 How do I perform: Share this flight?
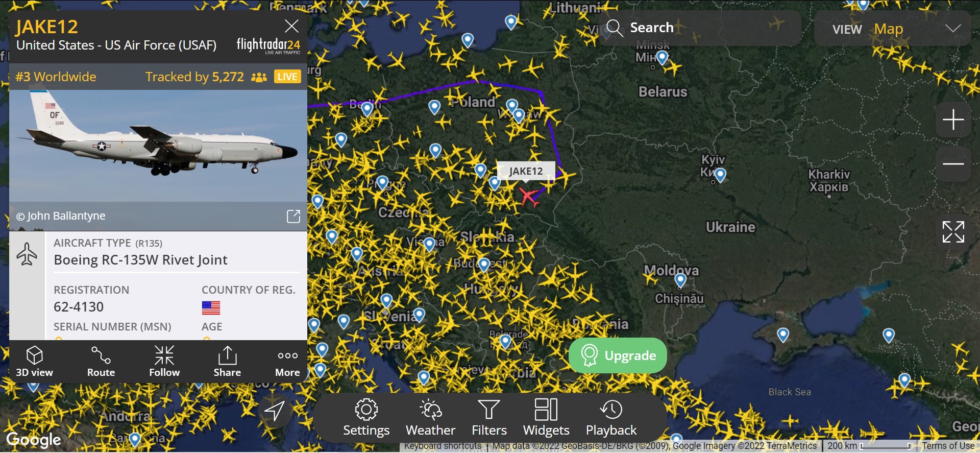point(227,362)
